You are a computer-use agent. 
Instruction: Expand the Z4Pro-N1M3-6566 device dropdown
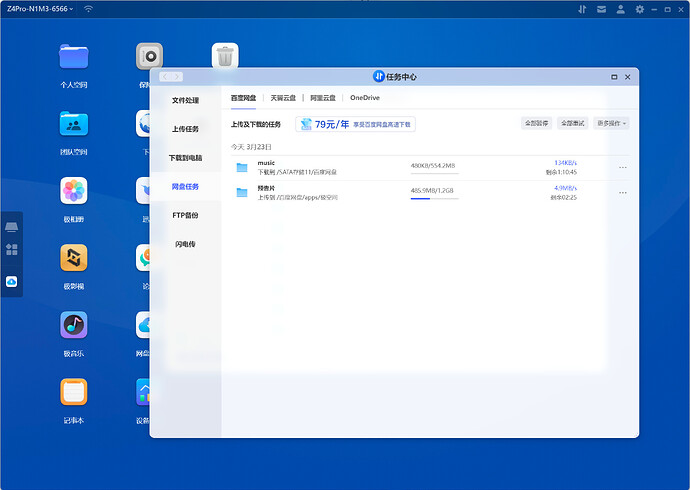40,9
